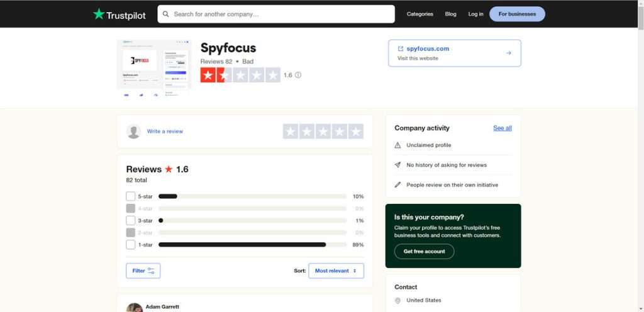Viewport: 644px width, 312px height.
Task: Open the TrustScore info icon next to 1.6
Action: (x=298, y=75)
